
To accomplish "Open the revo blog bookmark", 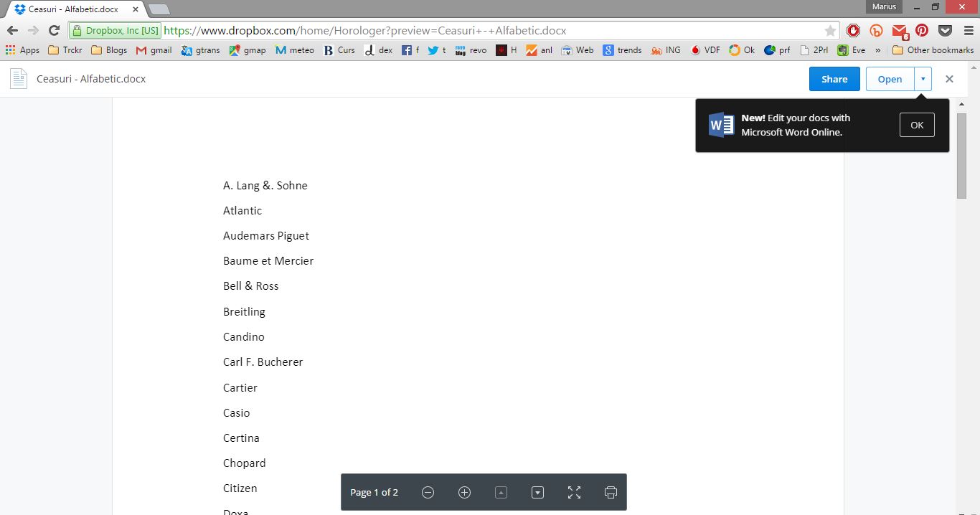I will point(471,50).
